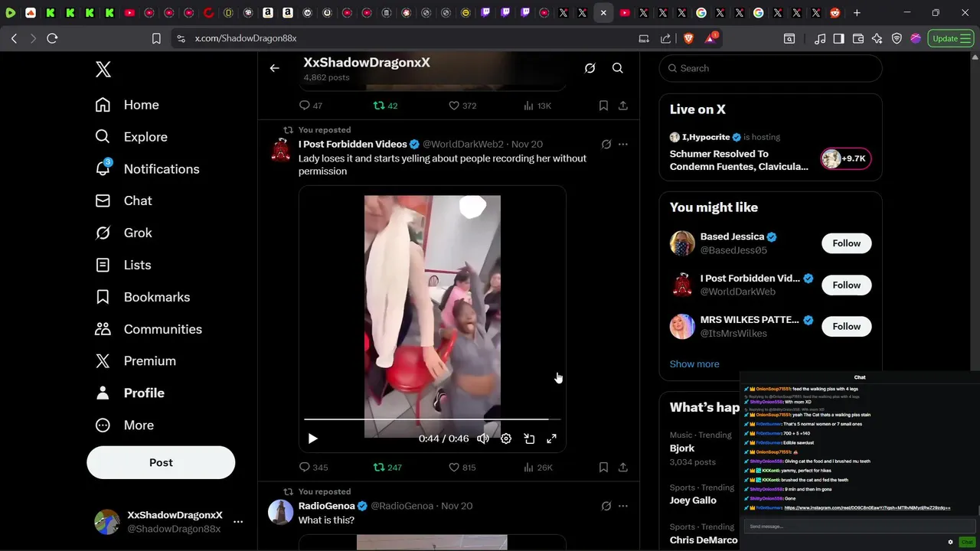Open Premium in the sidebar
Viewport: 980px width, 551px height.
136,361
